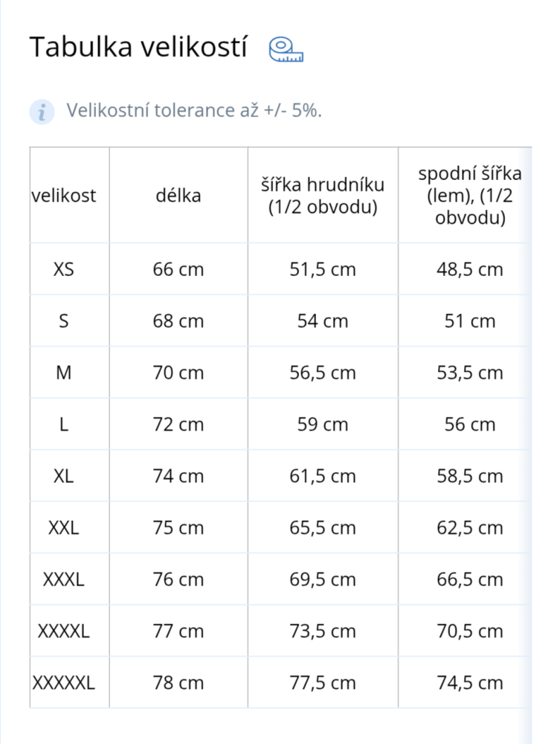Click the XXL size label
This screenshot has height=744, width=560.
point(64,528)
